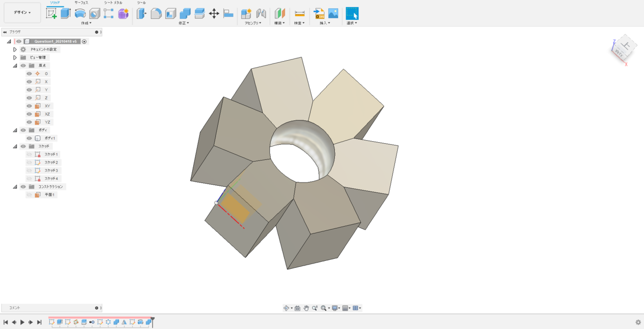The width and height of the screenshot is (644, 329).
Task: Select the Look At camera tool
Action: (x=297, y=308)
